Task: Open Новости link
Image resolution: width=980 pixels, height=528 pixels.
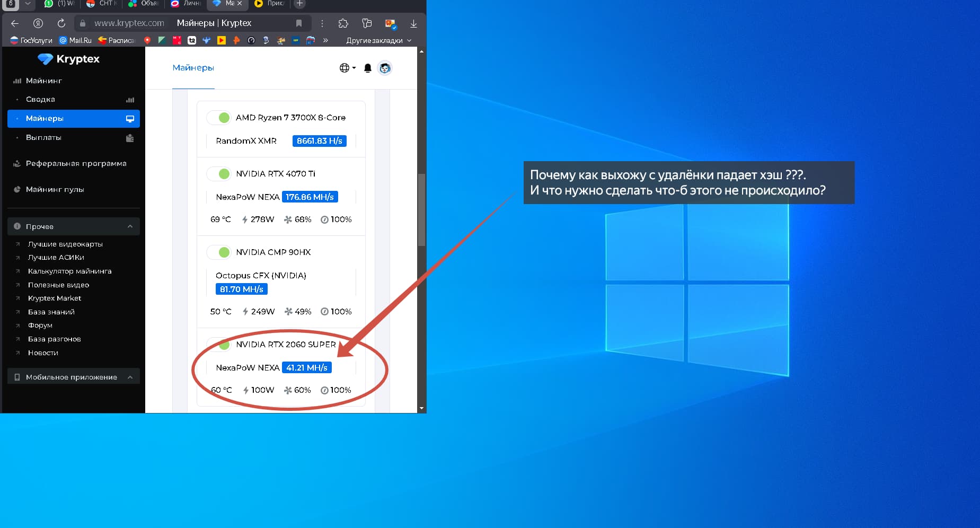Action: coord(43,353)
